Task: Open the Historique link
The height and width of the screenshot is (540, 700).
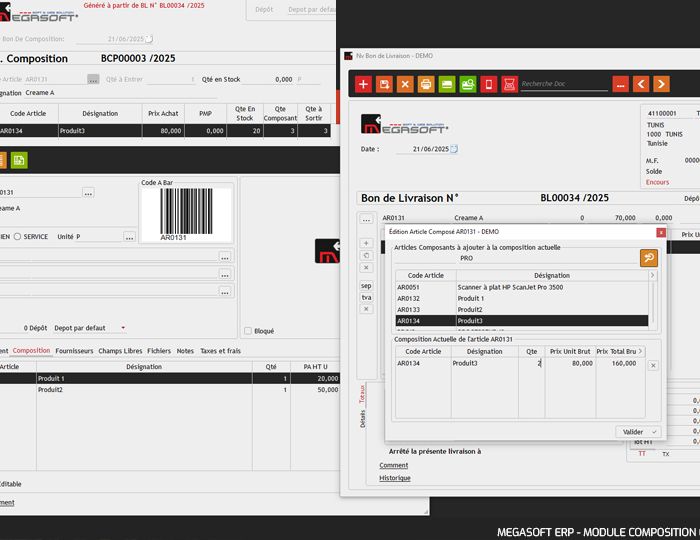Action: [x=395, y=478]
